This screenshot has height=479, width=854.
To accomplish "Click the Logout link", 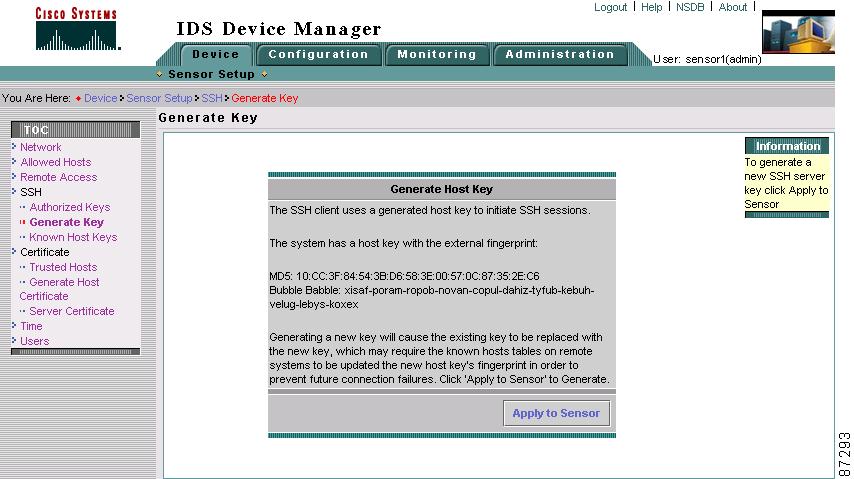I will point(611,7).
